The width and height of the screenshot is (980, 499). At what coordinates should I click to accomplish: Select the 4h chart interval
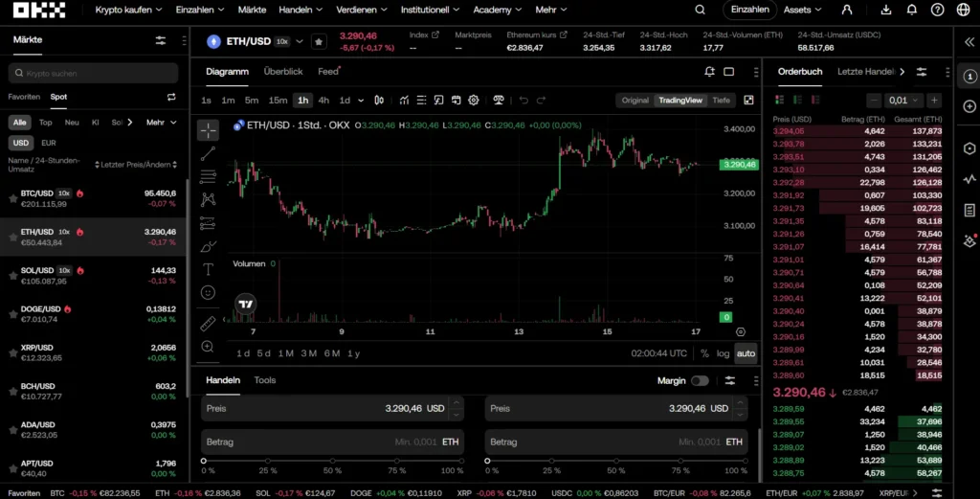coord(323,100)
